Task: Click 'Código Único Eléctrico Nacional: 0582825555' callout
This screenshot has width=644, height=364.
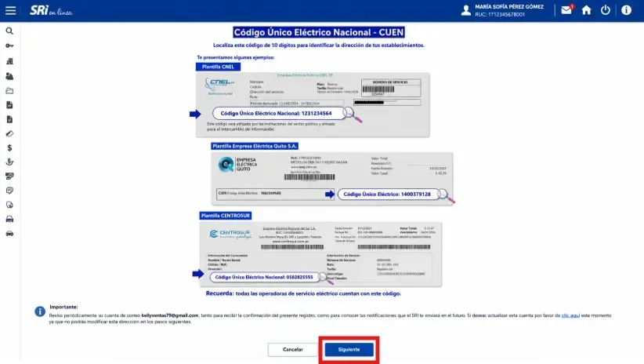Action: point(265,277)
